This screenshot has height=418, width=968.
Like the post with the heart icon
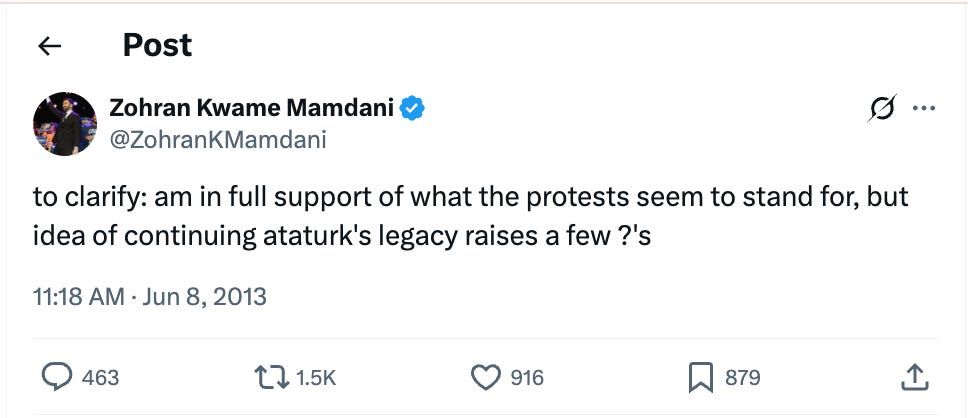[x=485, y=377]
